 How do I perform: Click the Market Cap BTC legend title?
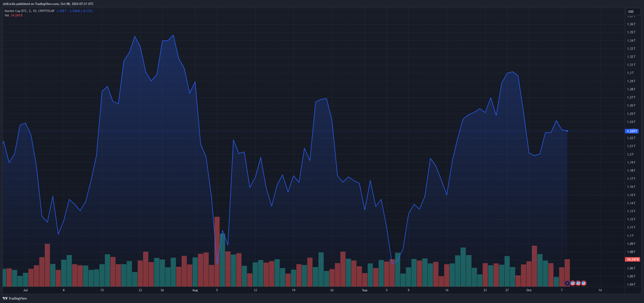(x=29, y=11)
